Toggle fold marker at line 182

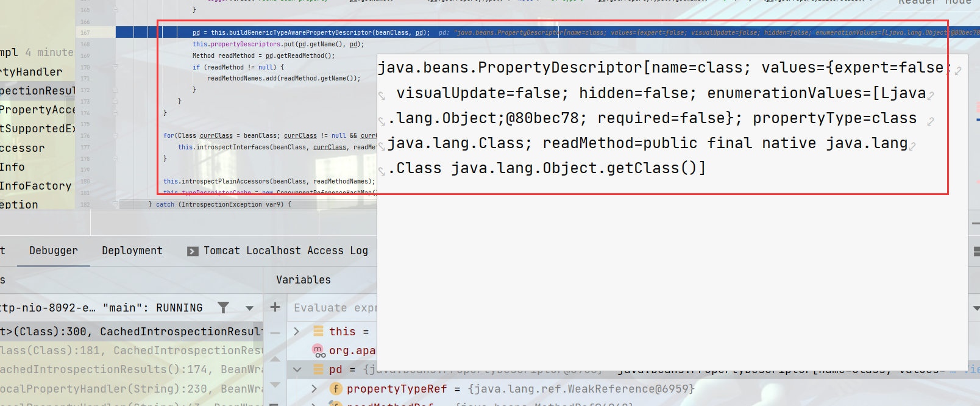click(115, 204)
